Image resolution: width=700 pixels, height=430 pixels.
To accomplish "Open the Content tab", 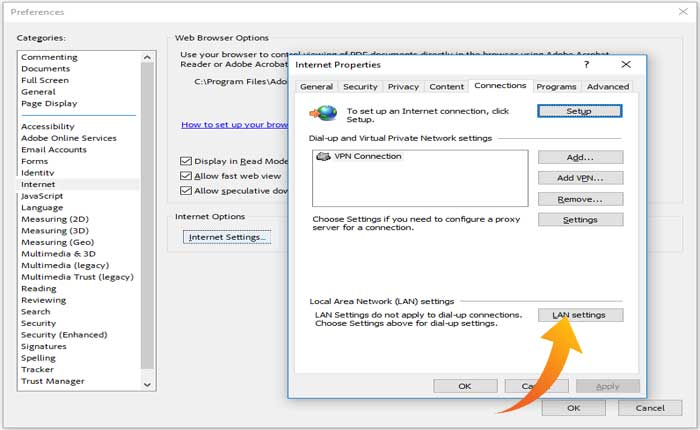I will coord(446,87).
